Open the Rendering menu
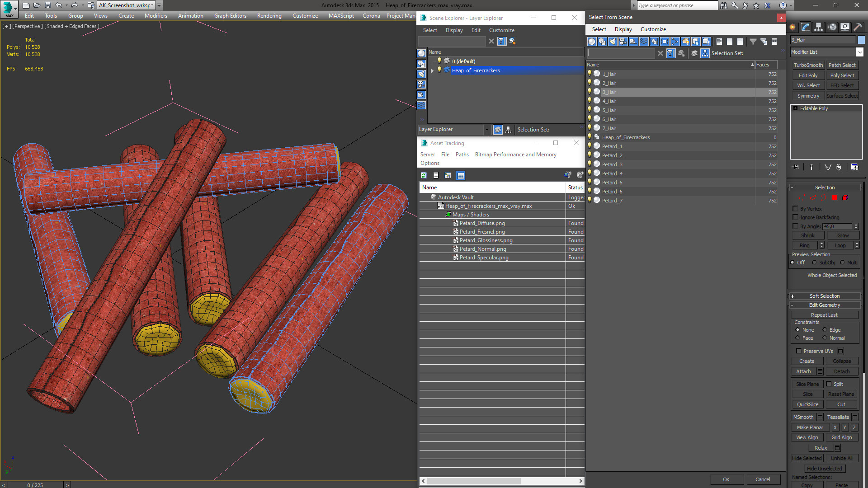Image resolution: width=868 pixels, height=488 pixels. tap(269, 16)
